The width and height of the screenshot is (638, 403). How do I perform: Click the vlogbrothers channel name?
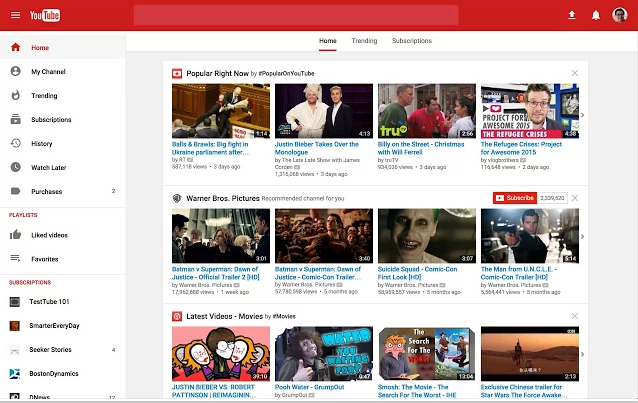point(503,160)
